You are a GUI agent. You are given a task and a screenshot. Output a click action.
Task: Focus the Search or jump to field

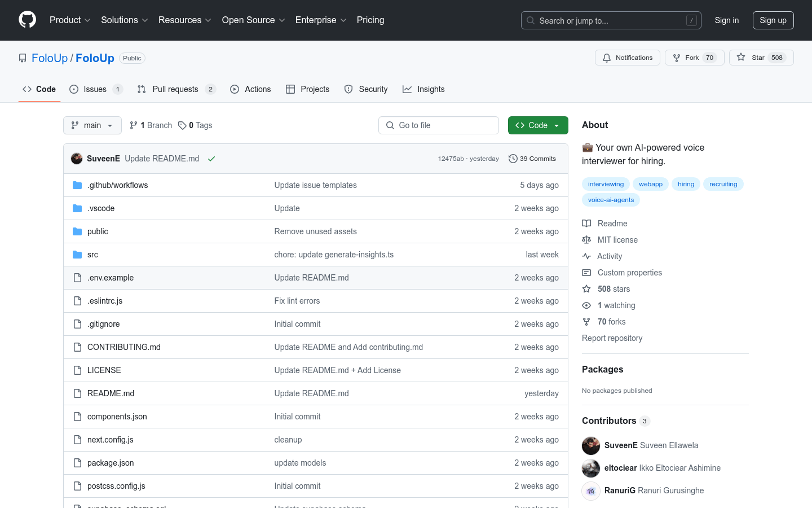pyautogui.click(x=611, y=20)
